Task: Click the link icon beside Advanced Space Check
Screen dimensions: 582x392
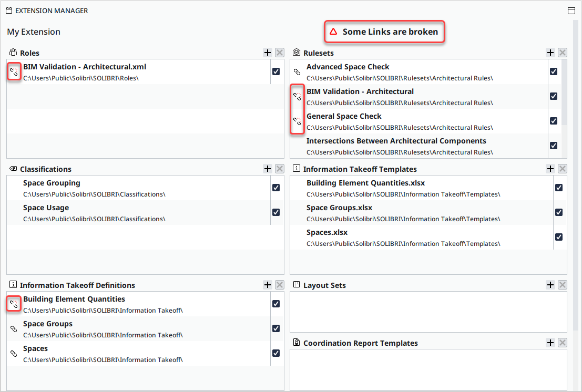Action: tap(297, 71)
